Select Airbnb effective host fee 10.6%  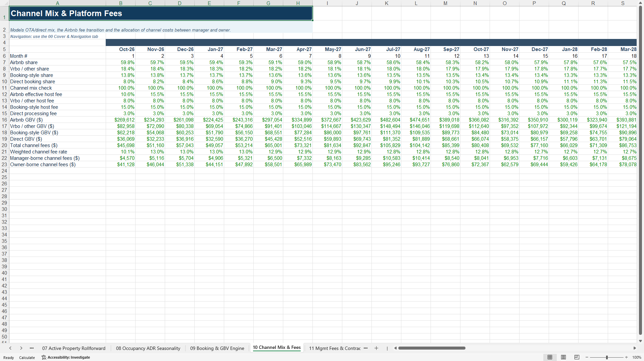[x=121, y=94]
